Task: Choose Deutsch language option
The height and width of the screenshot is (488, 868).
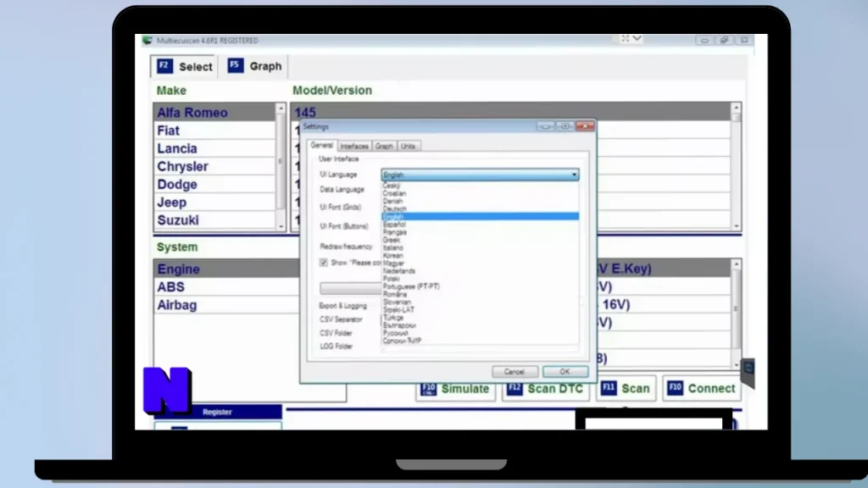Action: pos(480,209)
